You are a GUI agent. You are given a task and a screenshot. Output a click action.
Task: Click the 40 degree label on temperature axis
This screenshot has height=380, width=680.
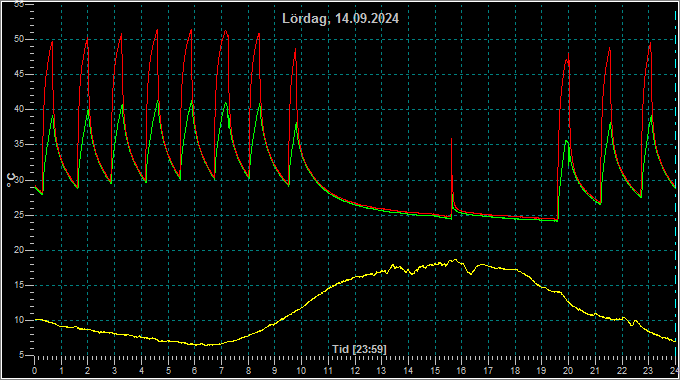point(18,109)
